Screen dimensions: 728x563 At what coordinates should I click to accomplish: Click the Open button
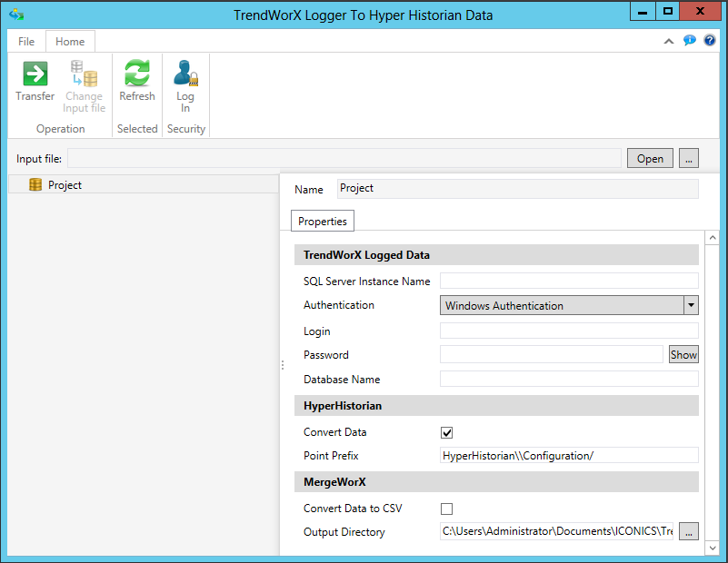pyautogui.click(x=650, y=158)
